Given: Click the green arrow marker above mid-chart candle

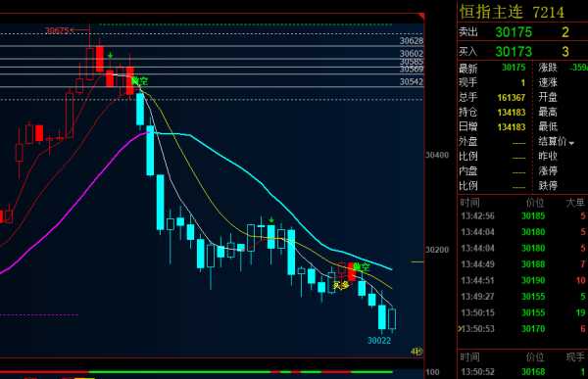Looking at the screenshot, I should (271, 219).
